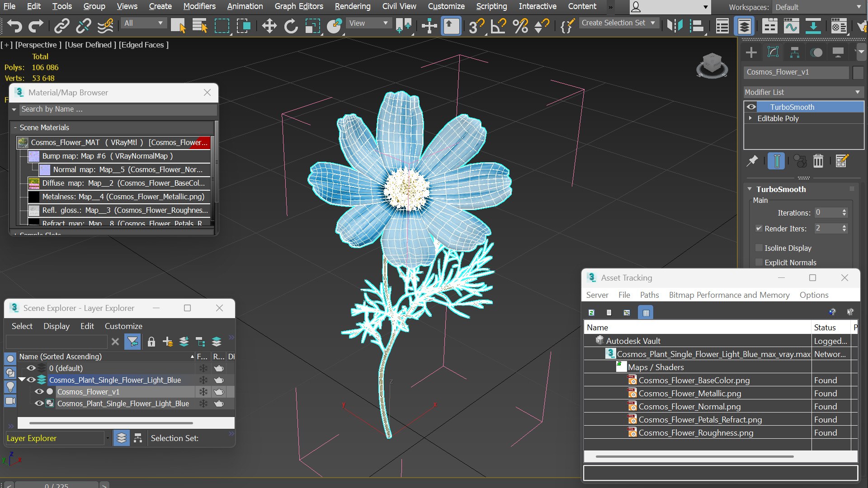Click the Undo arrow in the main toolbar

(14, 26)
